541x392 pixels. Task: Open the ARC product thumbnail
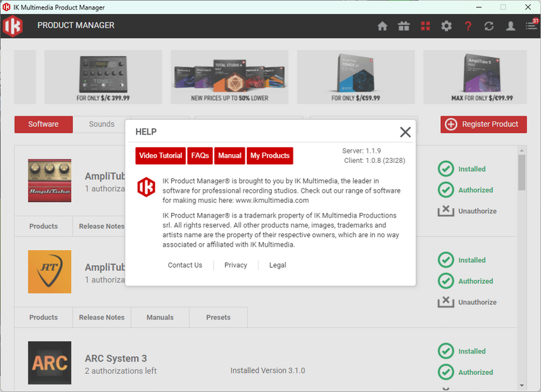tap(49, 363)
